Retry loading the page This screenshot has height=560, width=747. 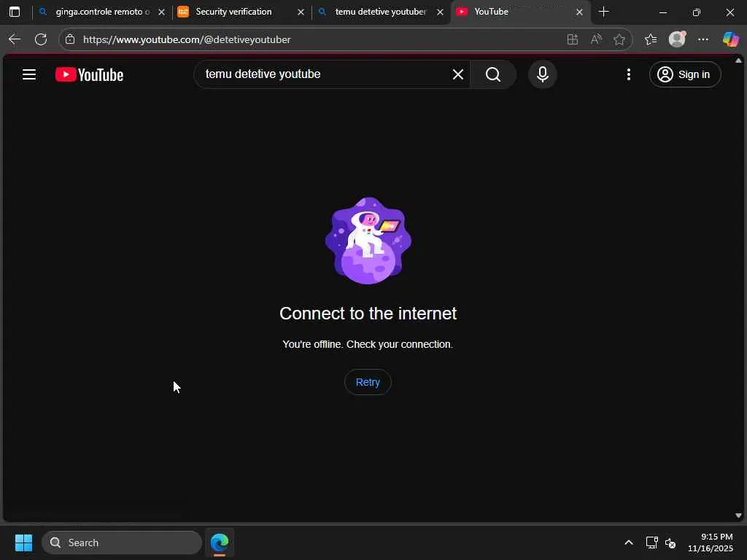tap(368, 382)
